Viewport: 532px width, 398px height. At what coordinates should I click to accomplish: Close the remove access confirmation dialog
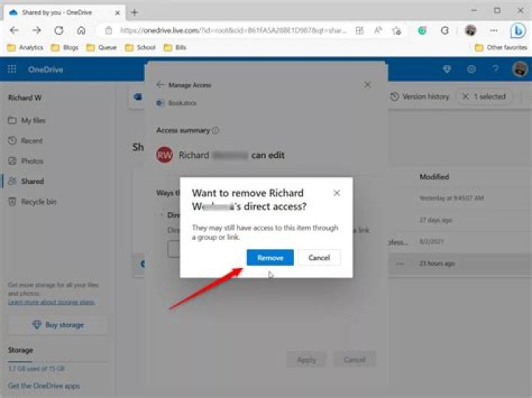point(337,193)
